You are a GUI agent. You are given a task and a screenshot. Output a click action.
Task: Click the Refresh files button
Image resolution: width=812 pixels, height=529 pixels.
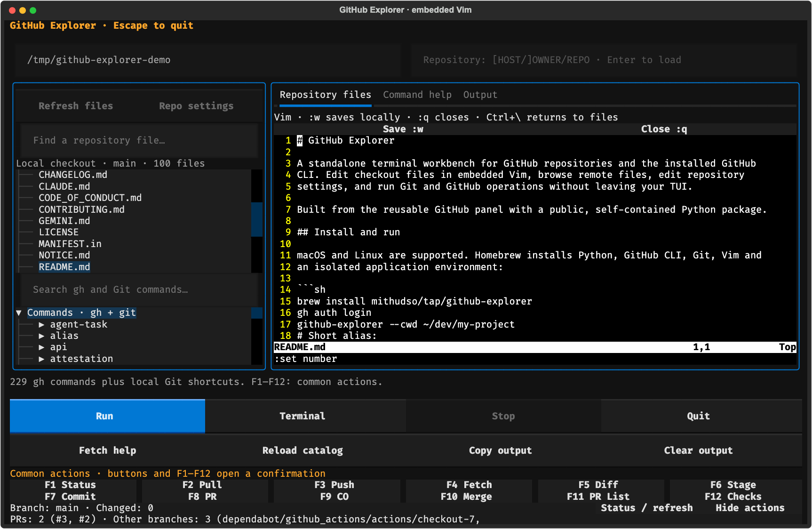(x=76, y=106)
